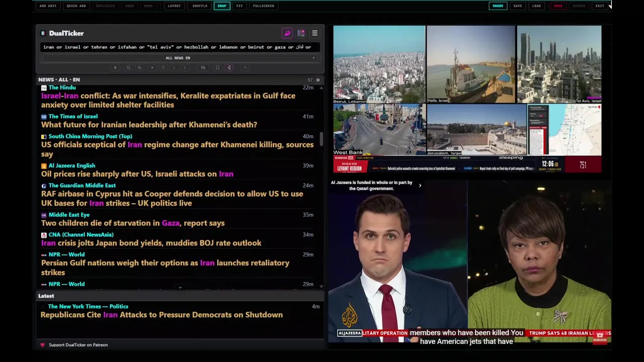Open Middle East Eye Gaza starvation headline

(x=133, y=223)
